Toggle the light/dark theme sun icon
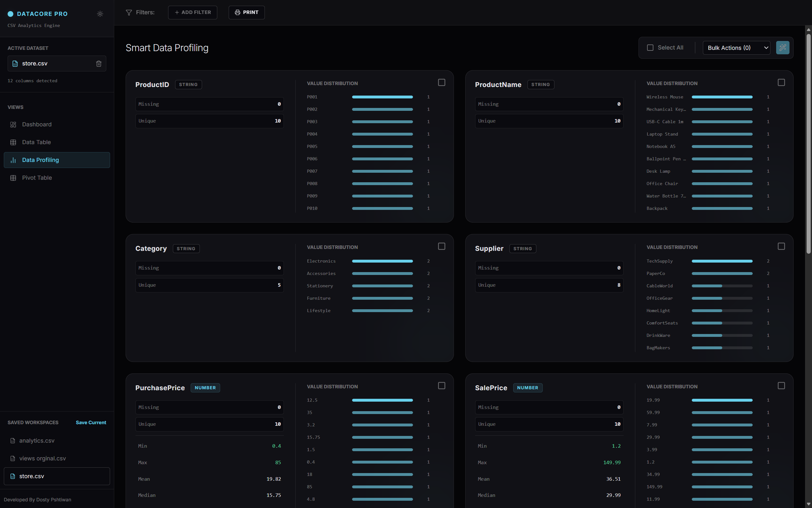 (x=100, y=14)
